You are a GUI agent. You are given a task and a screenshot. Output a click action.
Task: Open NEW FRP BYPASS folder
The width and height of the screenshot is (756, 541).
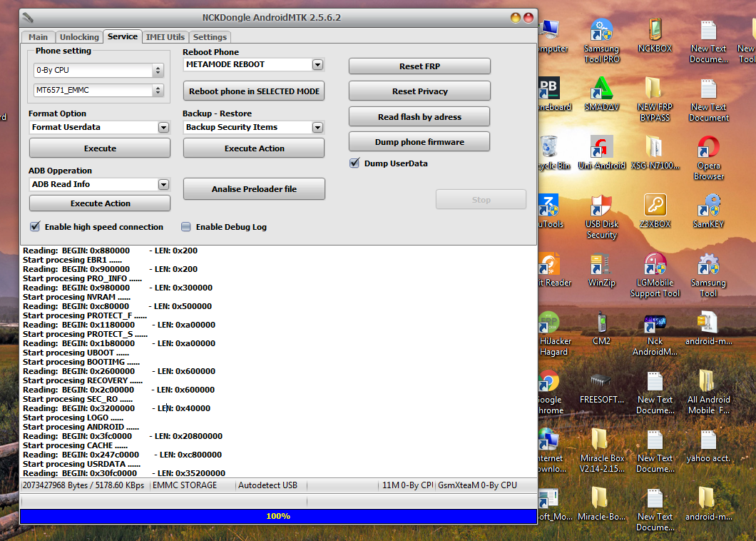[x=655, y=99]
